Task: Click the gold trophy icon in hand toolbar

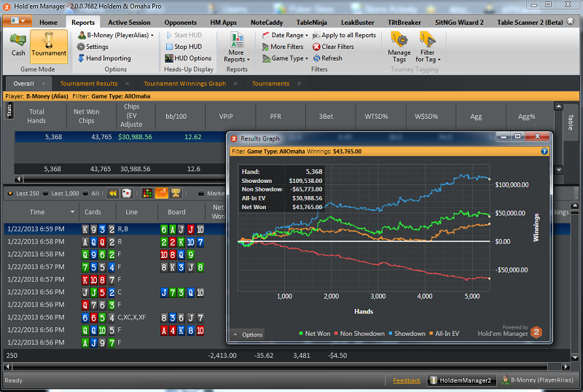Action: [x=176, y=193]
